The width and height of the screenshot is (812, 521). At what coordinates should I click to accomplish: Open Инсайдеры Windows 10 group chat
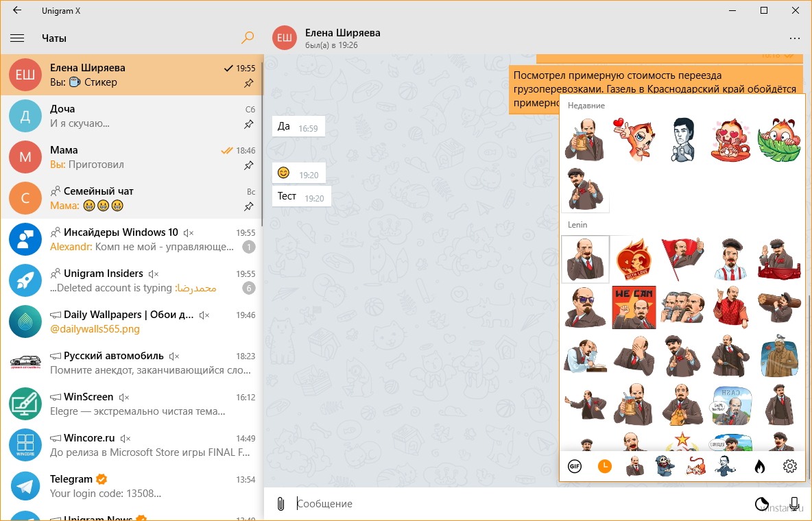click(x=132, y=239)
